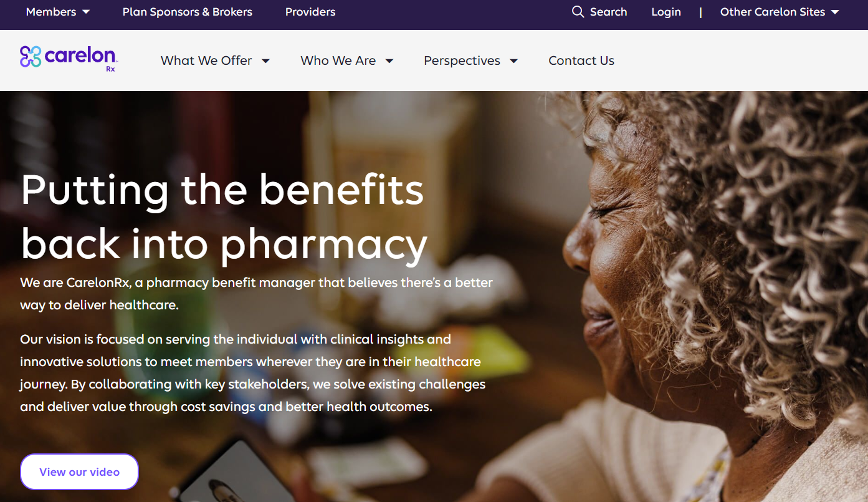The width and height of the screenshot is (868, 502).
Task: Click the Search text in top bar
Action: pos(609,12)
